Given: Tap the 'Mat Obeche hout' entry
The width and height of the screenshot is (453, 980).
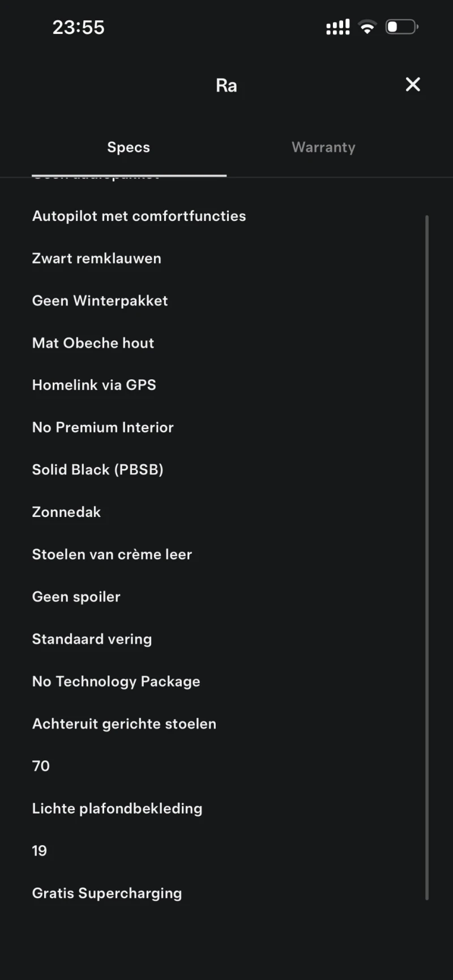Looking at the screenshot, I should [x=93, y=343].
